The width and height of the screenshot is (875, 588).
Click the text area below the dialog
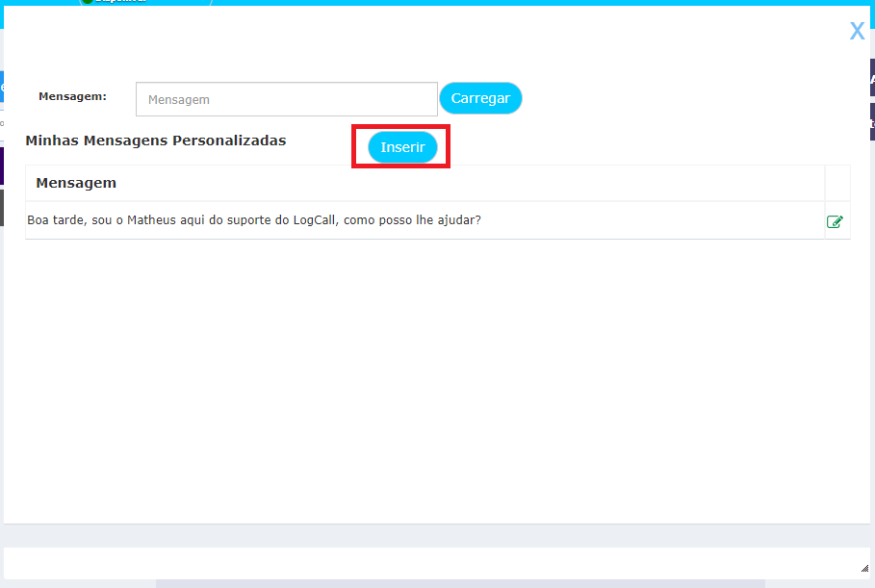(x=436, y=563)
